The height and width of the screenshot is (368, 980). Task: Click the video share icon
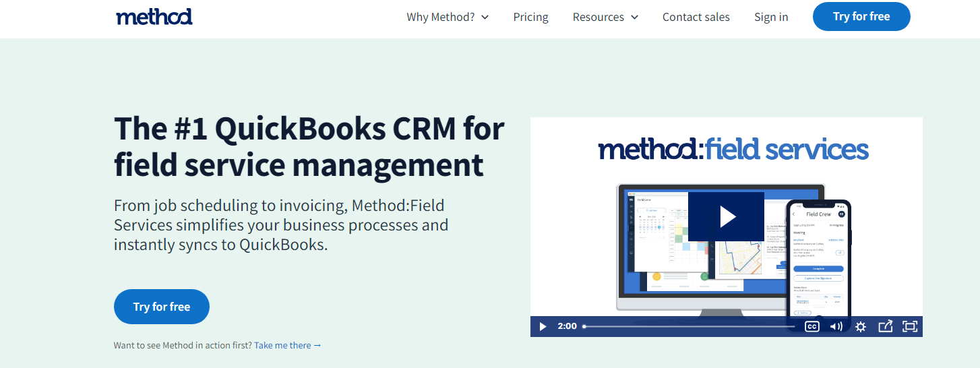[886, 326]
